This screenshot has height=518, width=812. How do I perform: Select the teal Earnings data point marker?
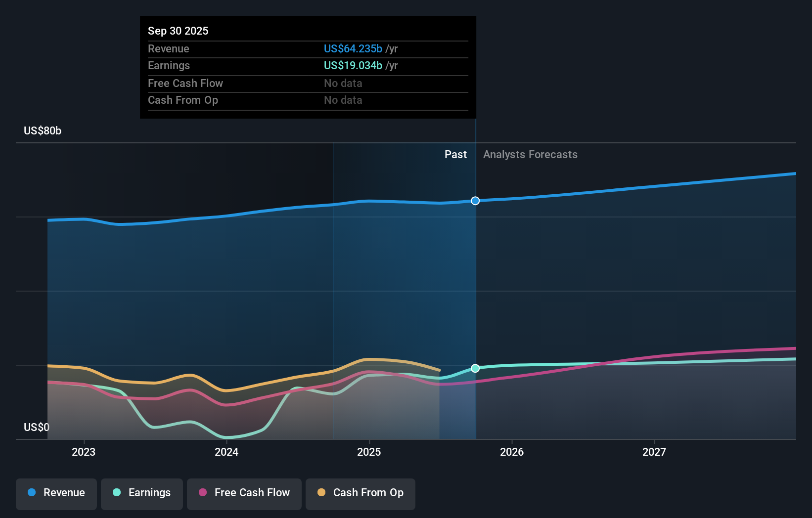[475, 368]
